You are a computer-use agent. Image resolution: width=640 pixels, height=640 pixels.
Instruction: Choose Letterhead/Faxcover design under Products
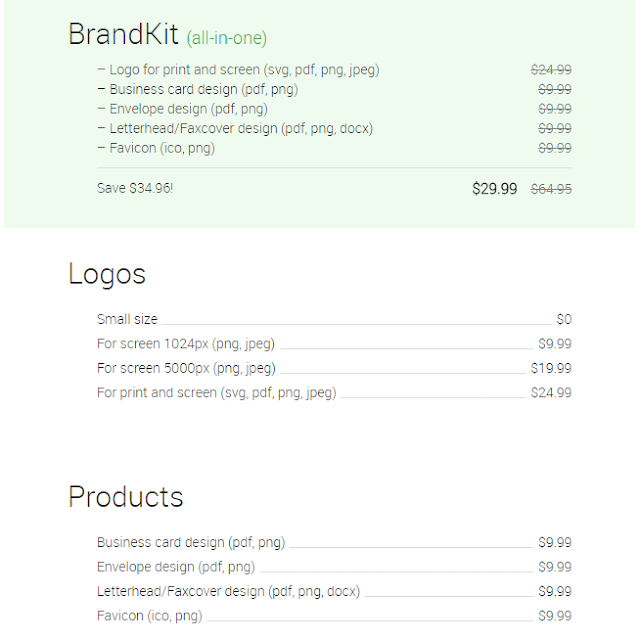click(x=334, y=591)
